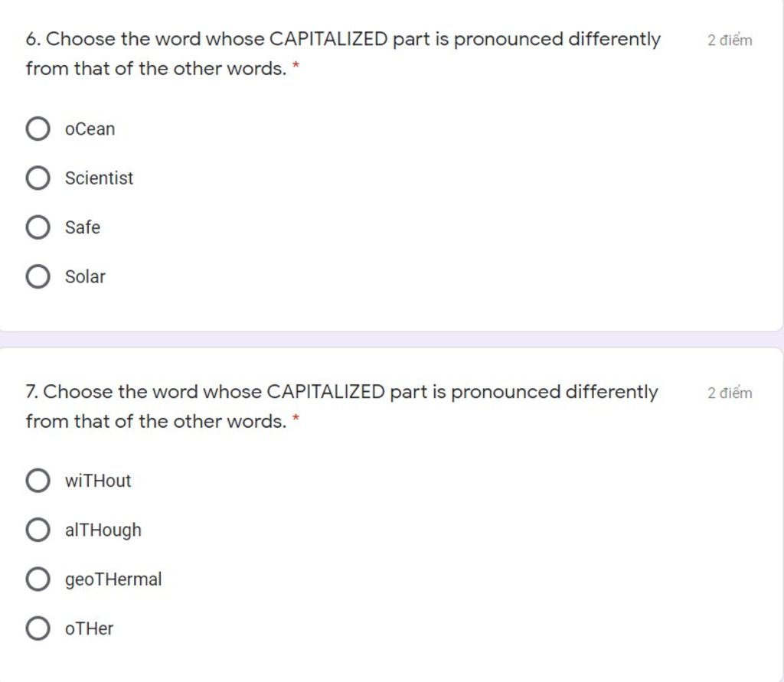This screenshot has height=682, width=784.
Task: Click the "oTHer" answer label text
Action: point(89,628)
